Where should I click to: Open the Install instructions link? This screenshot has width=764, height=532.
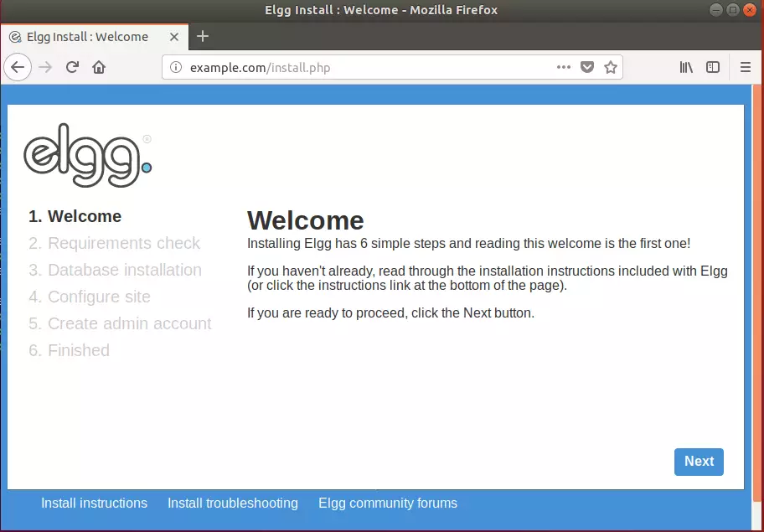click(x=94, y=503)
